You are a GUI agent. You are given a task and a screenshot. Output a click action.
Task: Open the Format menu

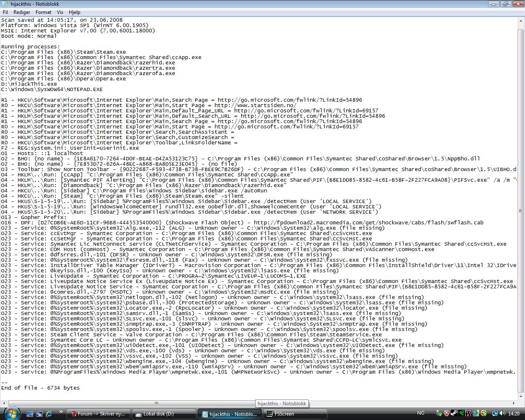click(x=43, y=12)
